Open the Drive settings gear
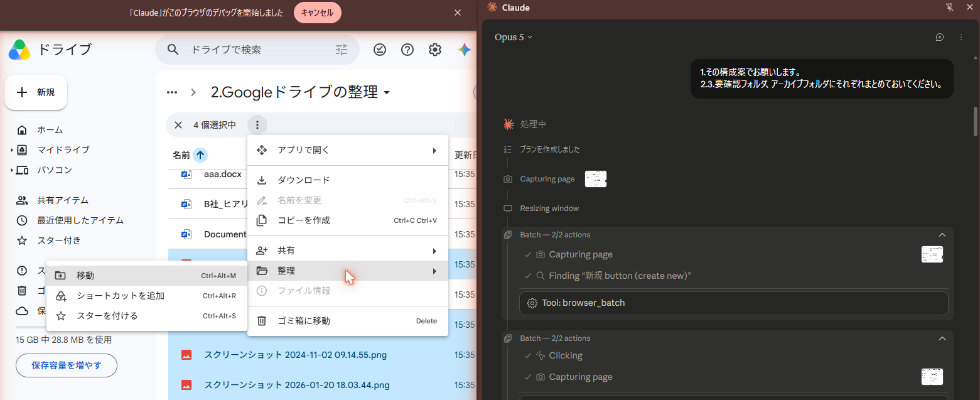 434,50
